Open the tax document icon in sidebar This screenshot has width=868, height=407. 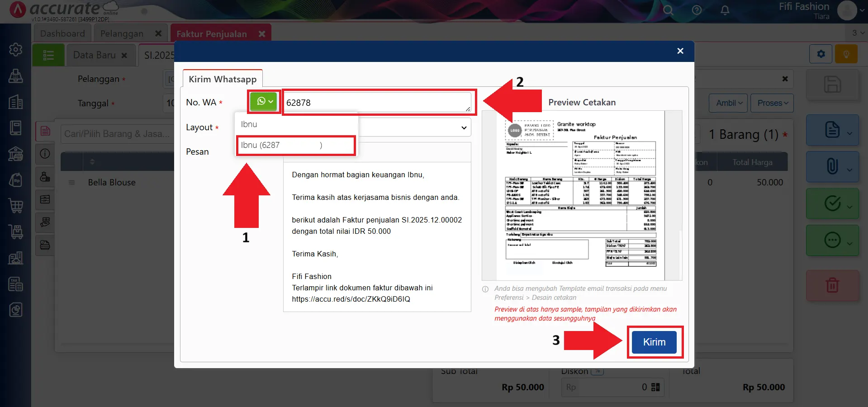[x=15, y=284]
